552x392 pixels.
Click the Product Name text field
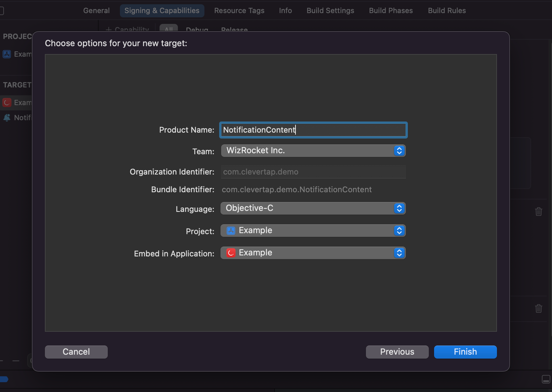[x=313, y=130]
